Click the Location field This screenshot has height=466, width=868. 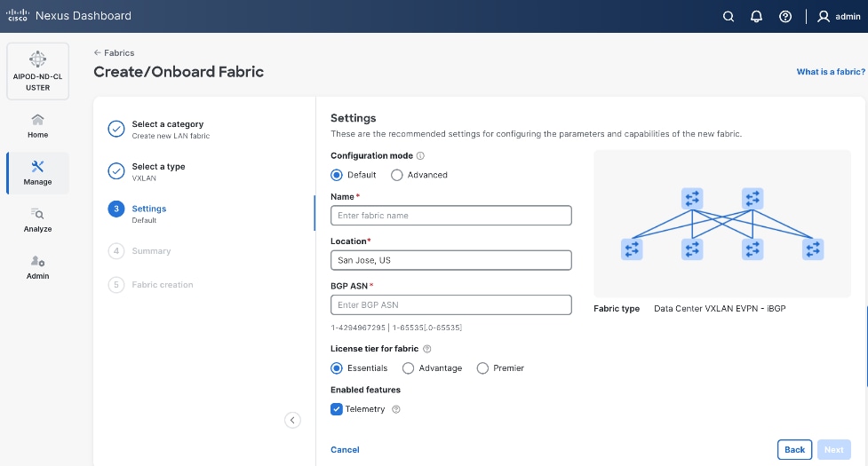pyautogui.click(x=450, y=260)
